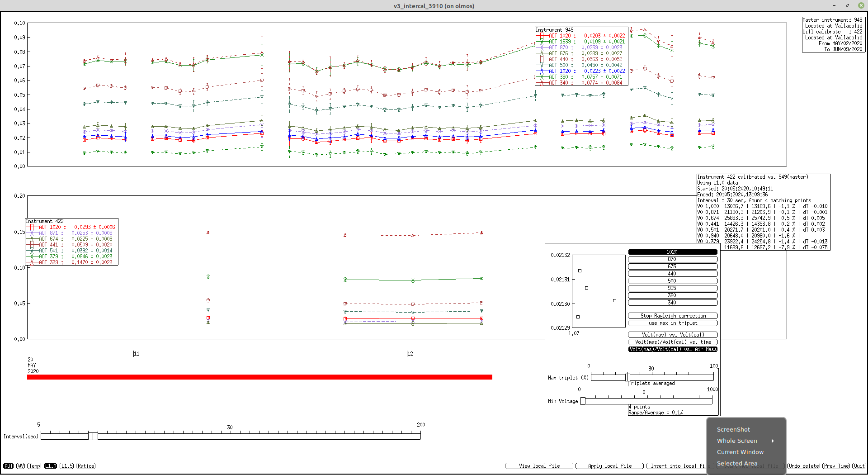868x475 pixels.
Task: Click legend entry 'AOT 501' for Instrument 422
Action: tap(70, 251)
